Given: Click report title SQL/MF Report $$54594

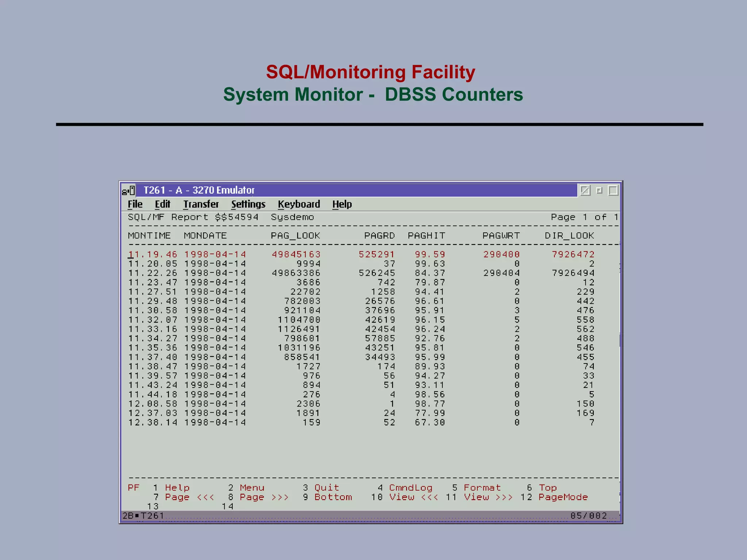Looking at the screenshot, I should click(x=193, y=217).
